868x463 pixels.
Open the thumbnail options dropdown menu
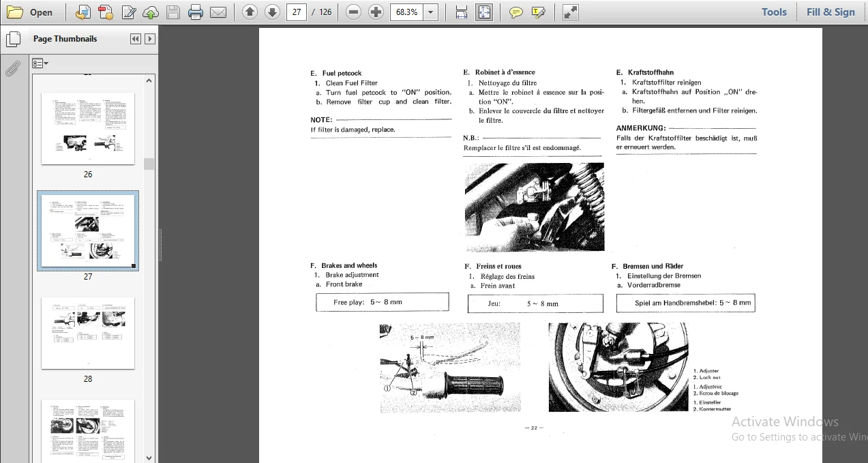40,63
